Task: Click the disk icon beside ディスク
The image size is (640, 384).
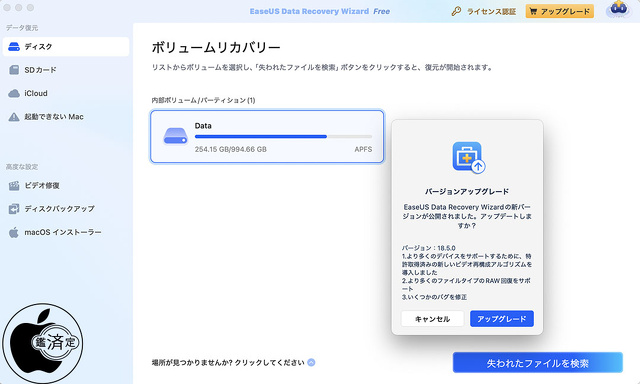Action: [x=14, y=47]
